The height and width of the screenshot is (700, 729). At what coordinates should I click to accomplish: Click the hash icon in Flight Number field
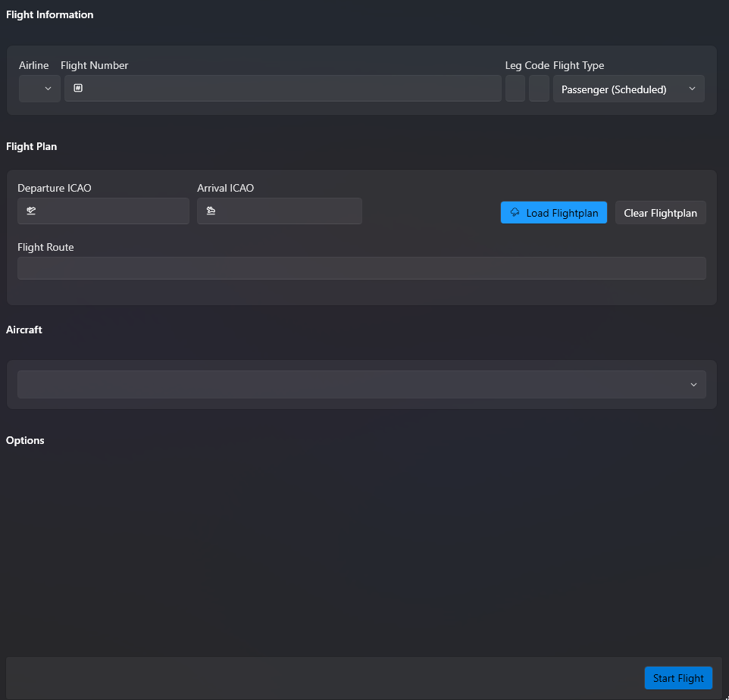click(x=78, y=89)
